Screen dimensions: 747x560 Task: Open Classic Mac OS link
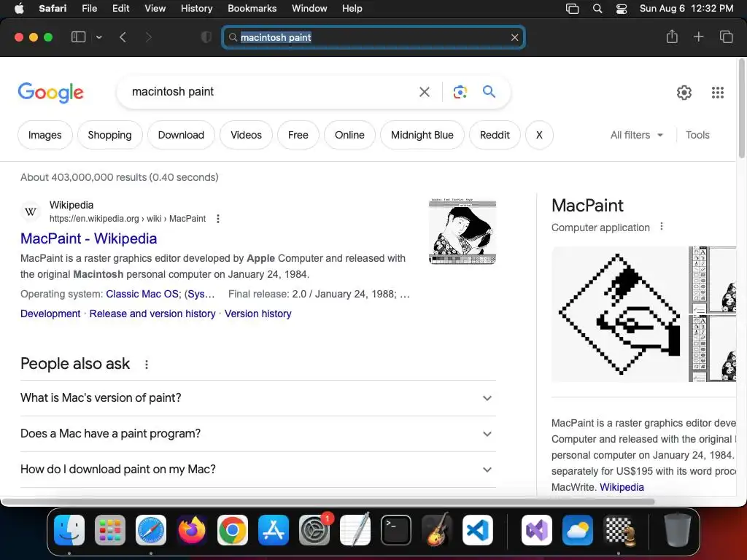142,294
